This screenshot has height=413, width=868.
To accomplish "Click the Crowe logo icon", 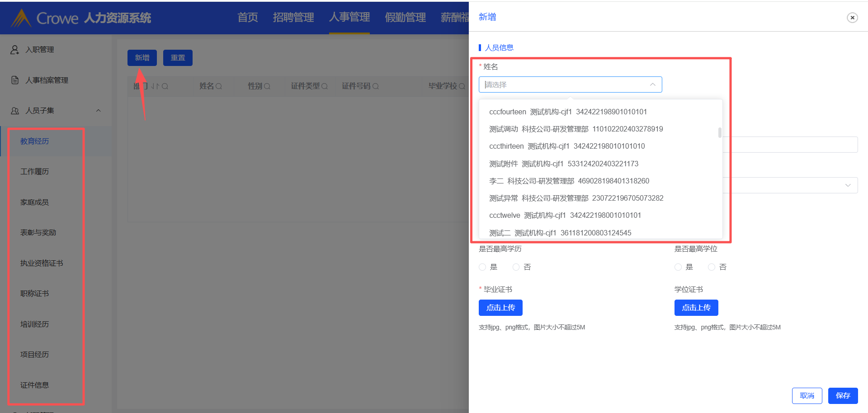I will point(21,18).
